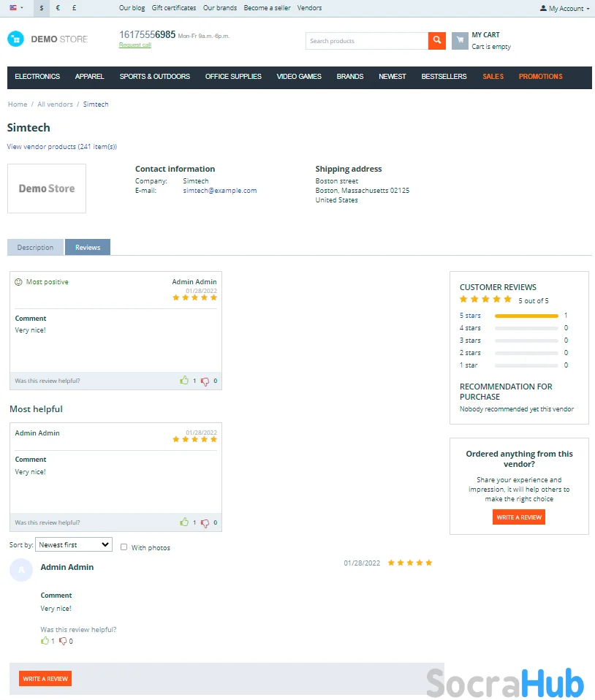Open Office Supplies menu

(x=233, y=77)
